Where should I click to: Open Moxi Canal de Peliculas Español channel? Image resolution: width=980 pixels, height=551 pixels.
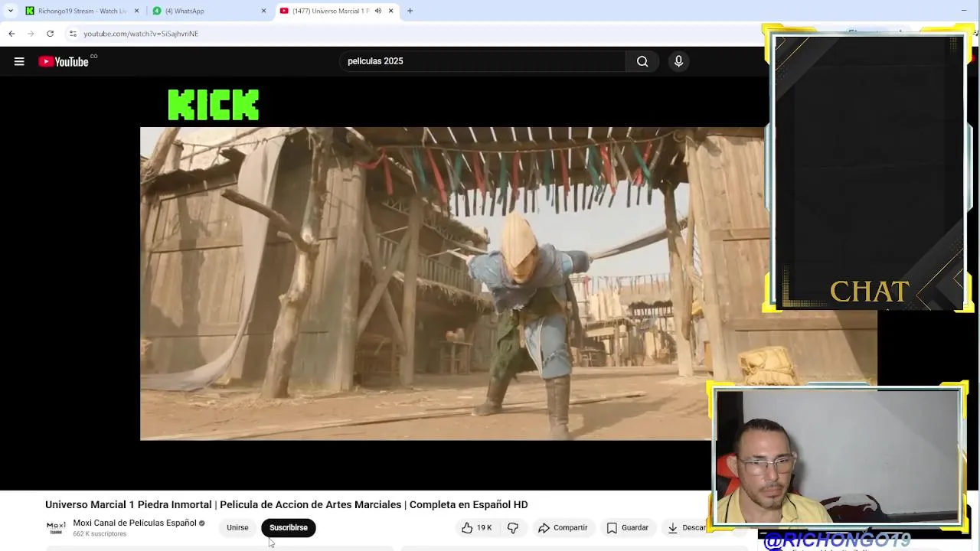[135, 523]
